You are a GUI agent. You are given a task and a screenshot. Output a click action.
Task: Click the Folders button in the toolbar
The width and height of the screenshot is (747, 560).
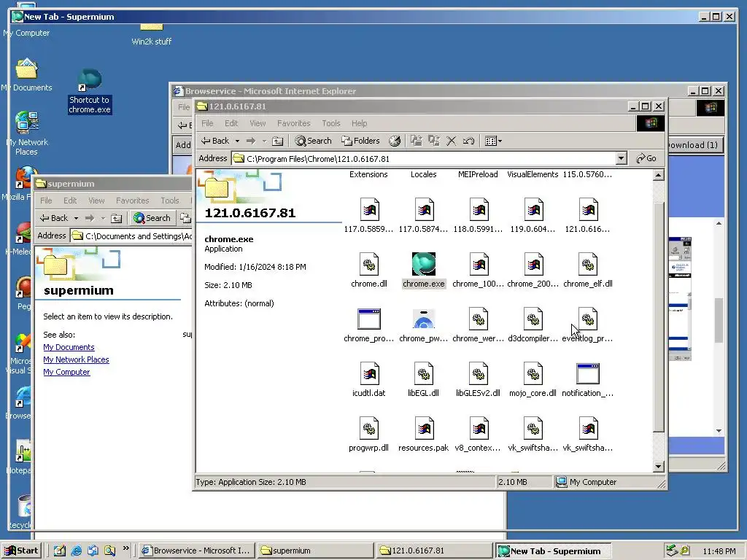tap(360, 141)
